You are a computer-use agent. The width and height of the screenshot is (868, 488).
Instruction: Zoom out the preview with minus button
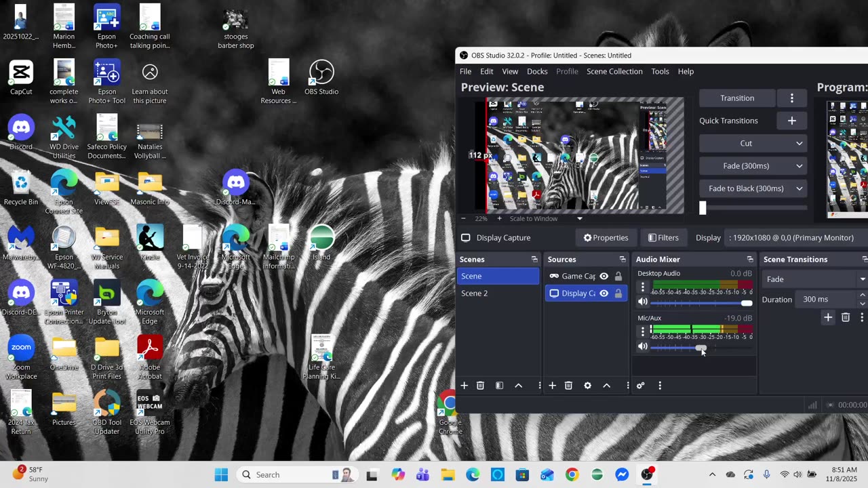point(463,218)
